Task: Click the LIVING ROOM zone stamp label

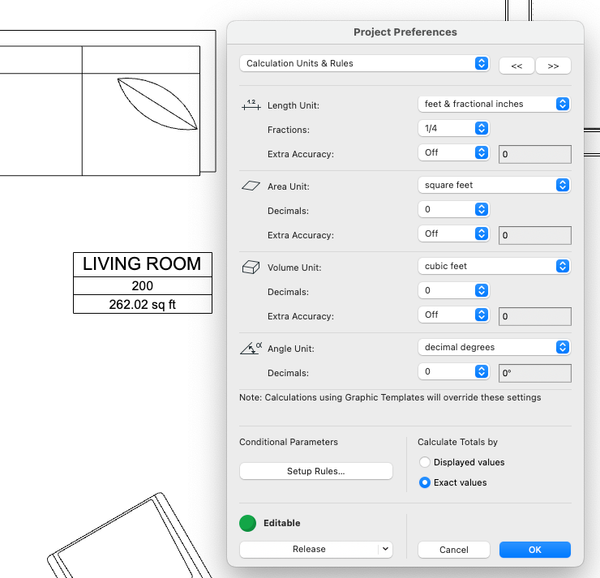Action: [142, 264]
